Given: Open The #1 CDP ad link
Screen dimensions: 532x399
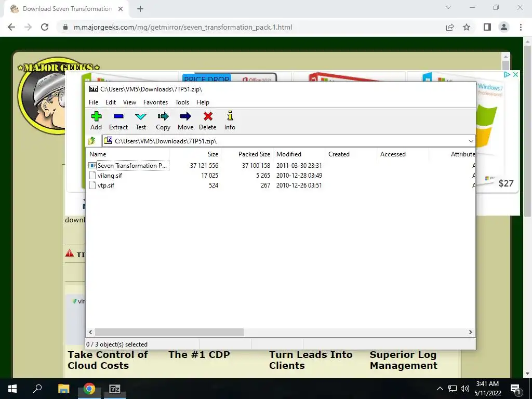Looking at the screenshot, I should point(199,354).
